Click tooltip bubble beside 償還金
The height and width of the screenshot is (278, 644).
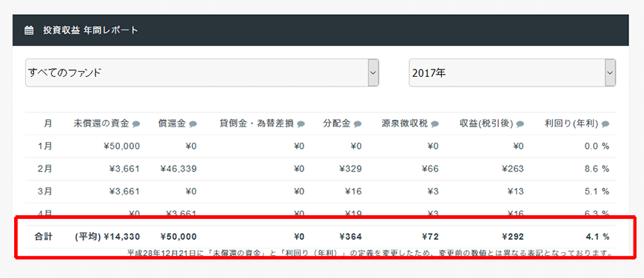tap(192, 123)
